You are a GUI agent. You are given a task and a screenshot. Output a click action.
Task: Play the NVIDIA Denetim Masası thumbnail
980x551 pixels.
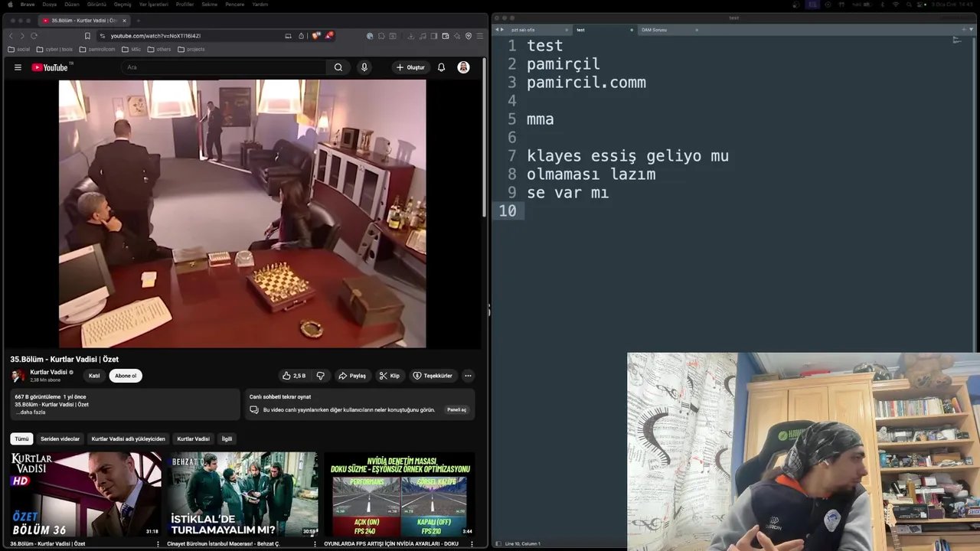(x=399, y=494)
